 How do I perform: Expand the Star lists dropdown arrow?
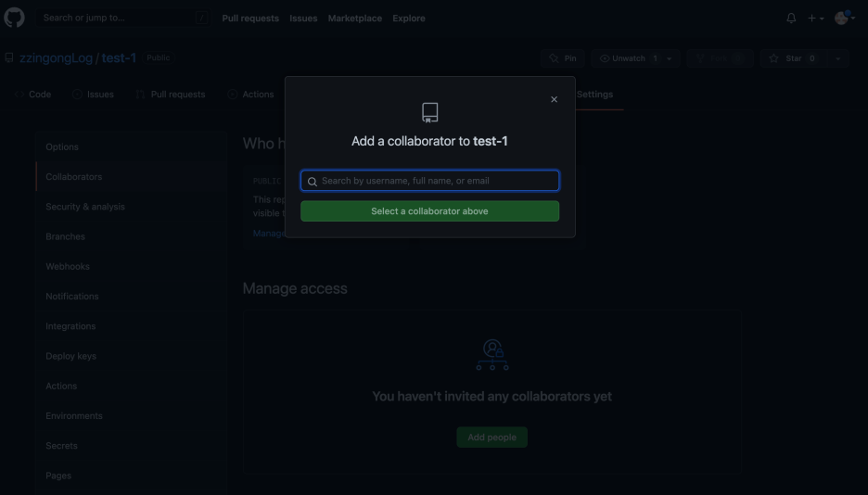838,58
